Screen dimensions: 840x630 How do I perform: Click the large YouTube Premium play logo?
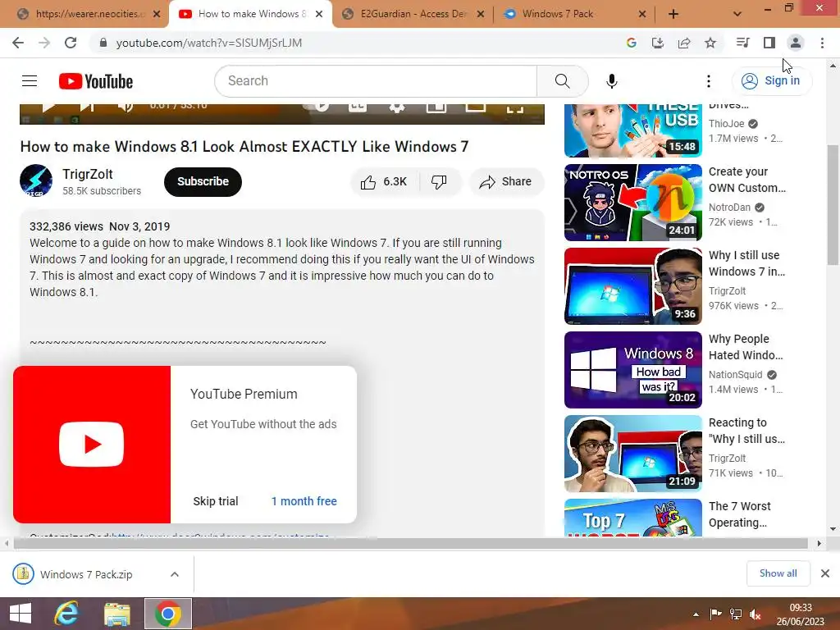point(92,444)
